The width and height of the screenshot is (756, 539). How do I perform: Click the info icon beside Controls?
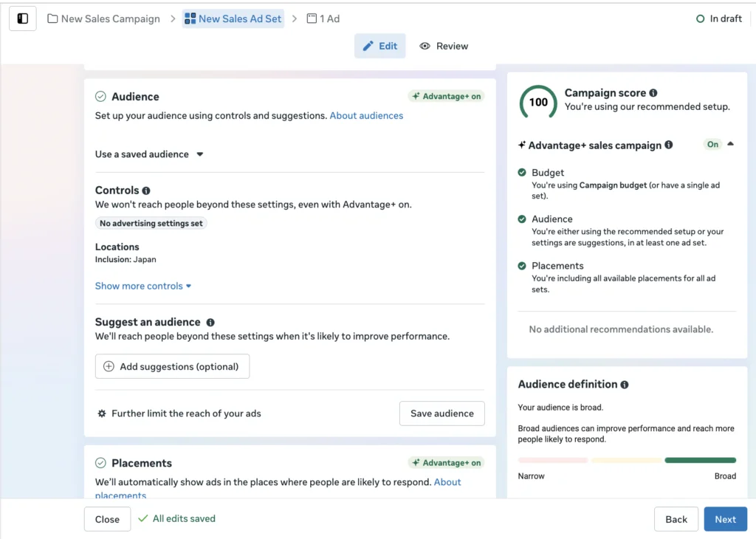146,190
